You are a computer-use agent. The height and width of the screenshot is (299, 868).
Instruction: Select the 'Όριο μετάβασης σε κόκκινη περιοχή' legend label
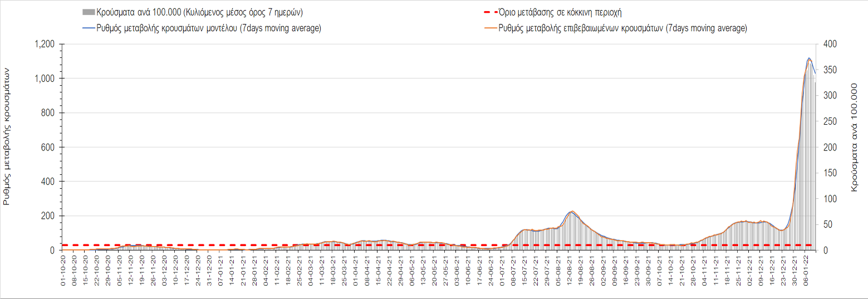(560, 12)
